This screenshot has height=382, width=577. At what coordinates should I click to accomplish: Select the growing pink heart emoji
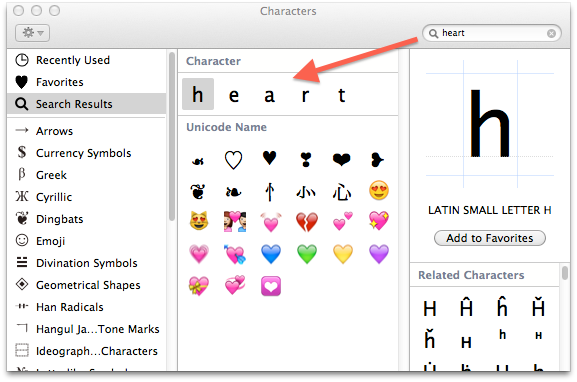click(199, 254)
